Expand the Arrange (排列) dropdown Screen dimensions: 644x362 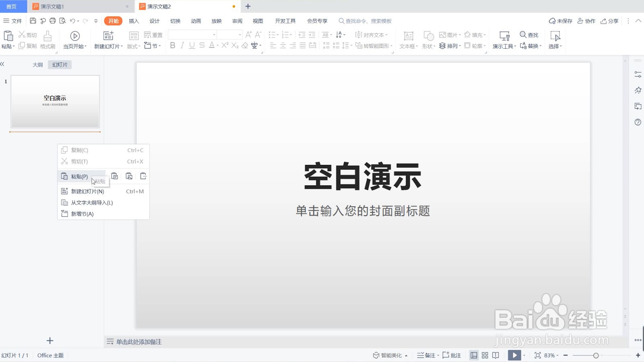tap(450, 46)
